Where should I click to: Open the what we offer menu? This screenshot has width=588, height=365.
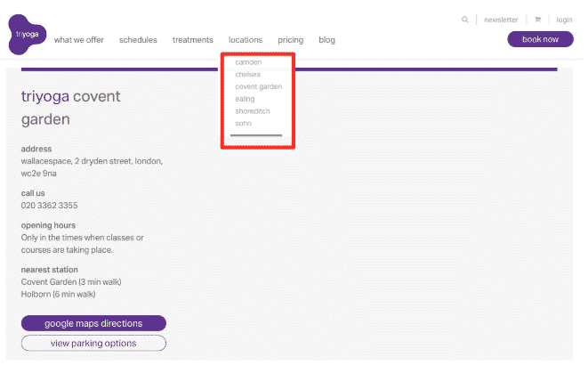click(79, 40)
